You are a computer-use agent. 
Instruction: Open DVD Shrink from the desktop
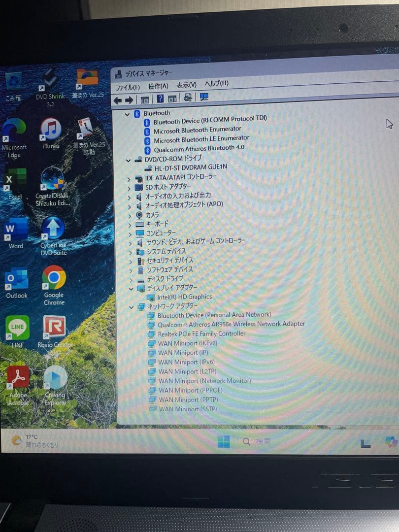pyautogui.click(x=49, y=79)
